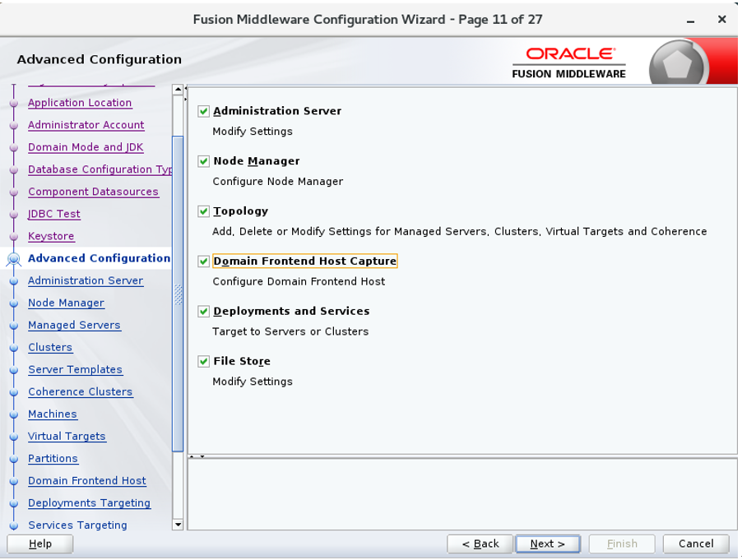The height and width of the screenshot is (560, 742).
Task: Click the current-step icon beside Advanced Configuration
Action: point(14,259)
